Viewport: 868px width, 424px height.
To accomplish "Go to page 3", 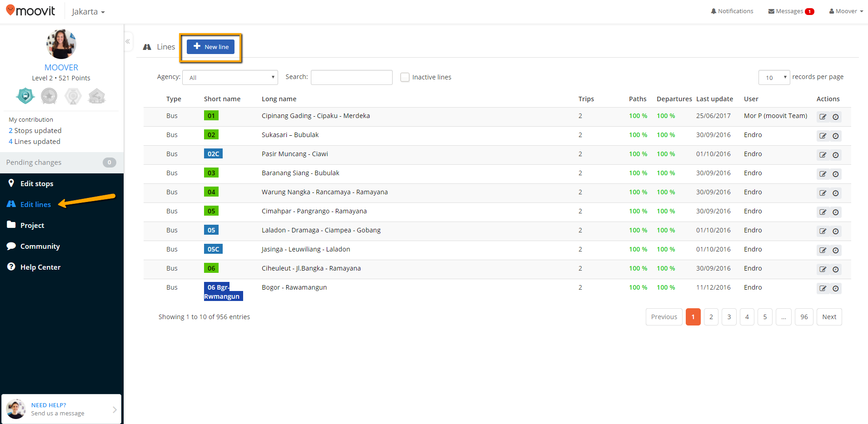I will [x=729, y=317].
